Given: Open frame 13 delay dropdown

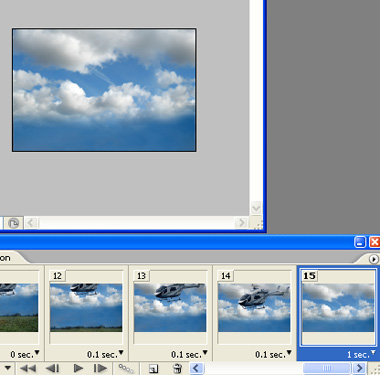Looking at the screenshot, I should [x=205, y=352].
